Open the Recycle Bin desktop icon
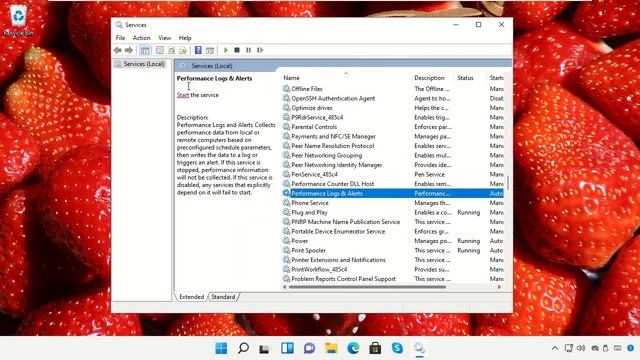The image size is (640, 360). pyautogui.click(x=18, y=20)
